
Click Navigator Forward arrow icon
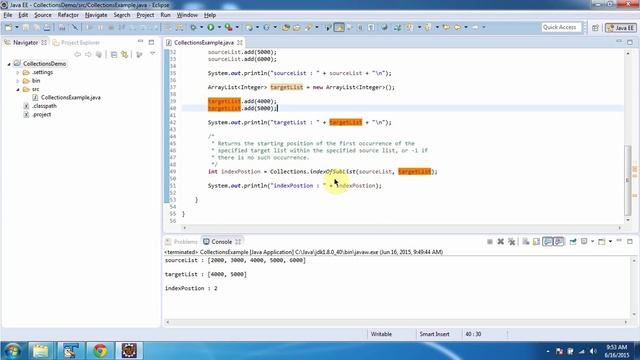pos(88,55)
